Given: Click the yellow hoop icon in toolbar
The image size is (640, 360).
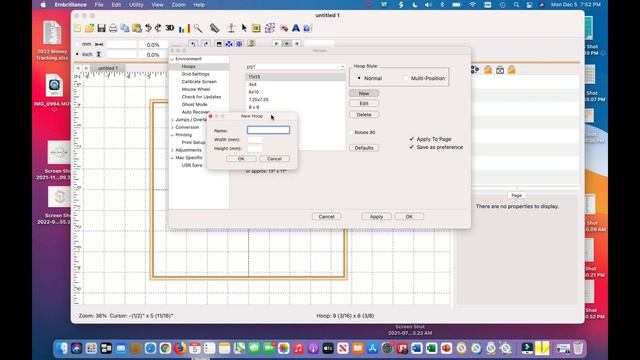Looking at the screenshot, I should [x=256, y=28].
